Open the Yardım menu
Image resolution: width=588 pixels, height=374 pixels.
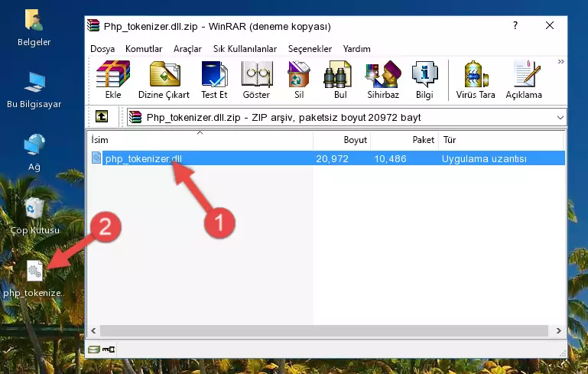[x=356, y=49]
